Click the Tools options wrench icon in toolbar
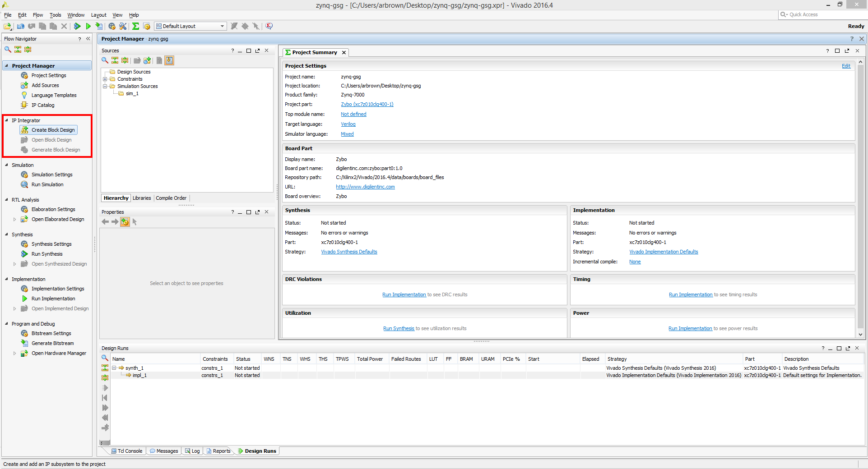 123,26
